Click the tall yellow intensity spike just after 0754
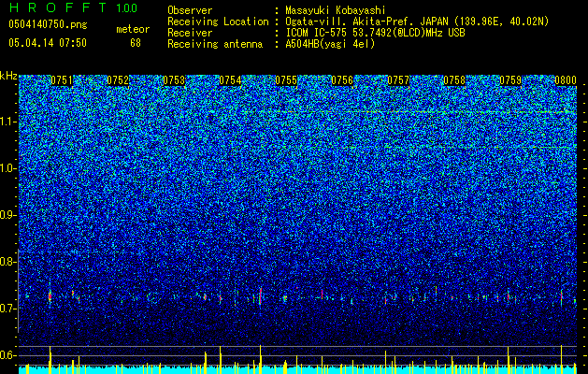Image resolution: width=588 pixels, height=374 pixels. [260, 359]
